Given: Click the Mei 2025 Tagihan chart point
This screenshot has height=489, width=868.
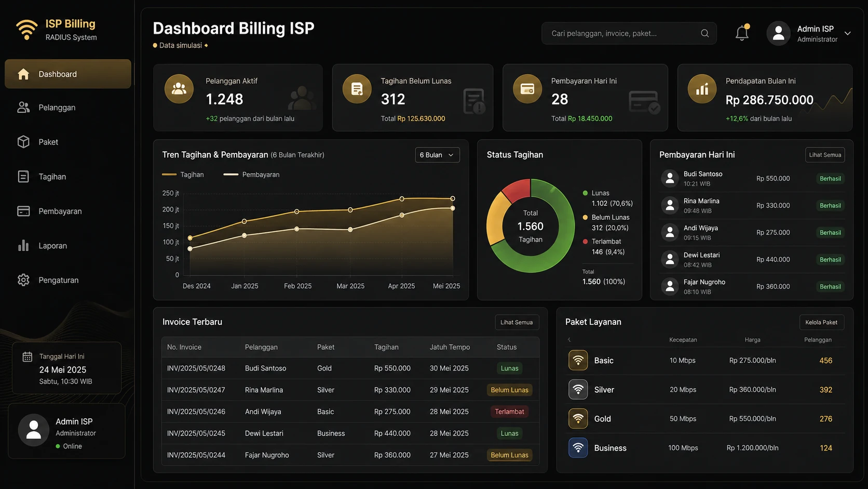Looking at the screenshot, I should click(453, 199).
